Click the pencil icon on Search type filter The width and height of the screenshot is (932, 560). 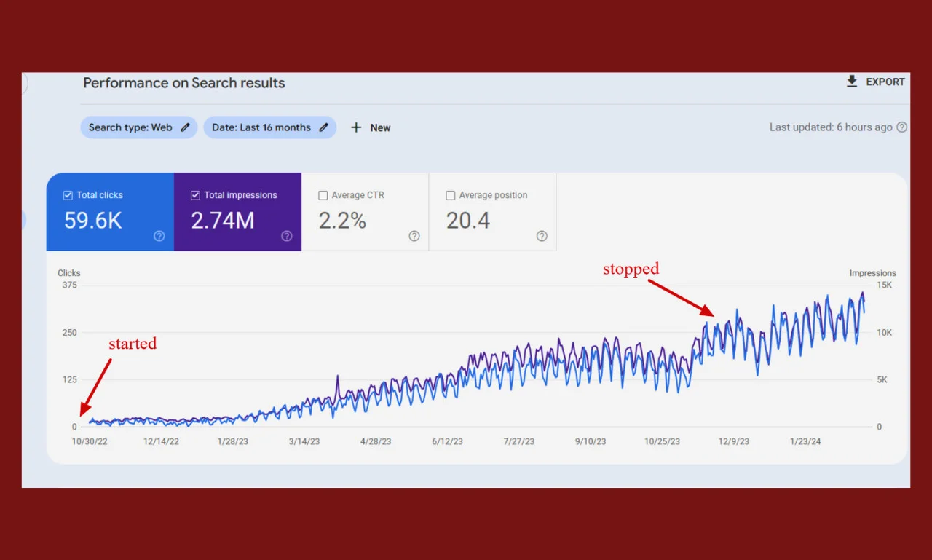pos(186,127)
